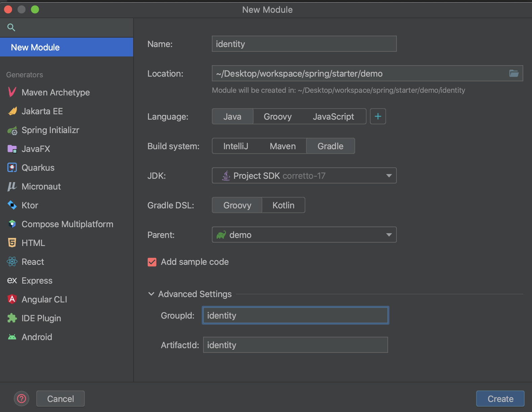Viewport: 532px width, 412px height.
Task: Uncheck Add sample code checkbox
Action: pos(152,262)
